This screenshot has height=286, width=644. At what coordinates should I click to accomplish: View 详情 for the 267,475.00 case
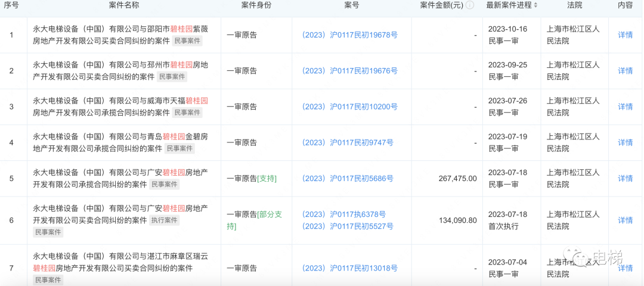(x=625, y=179)
